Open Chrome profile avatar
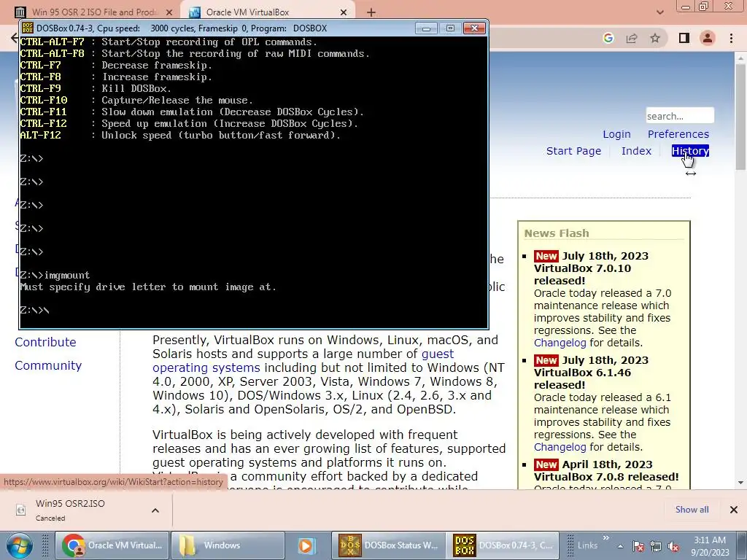The width and height of the screenshot is (747, 560). coord(708,38)
